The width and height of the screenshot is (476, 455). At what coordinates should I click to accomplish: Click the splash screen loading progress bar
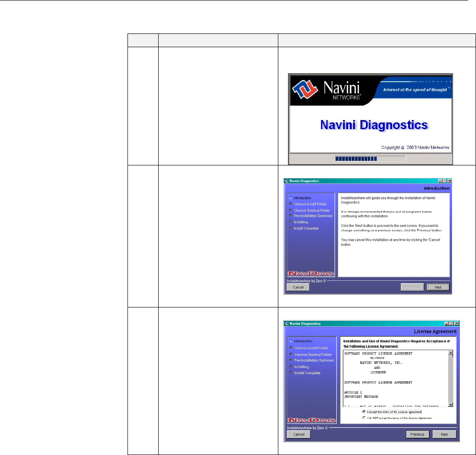[x=371, y=159]
